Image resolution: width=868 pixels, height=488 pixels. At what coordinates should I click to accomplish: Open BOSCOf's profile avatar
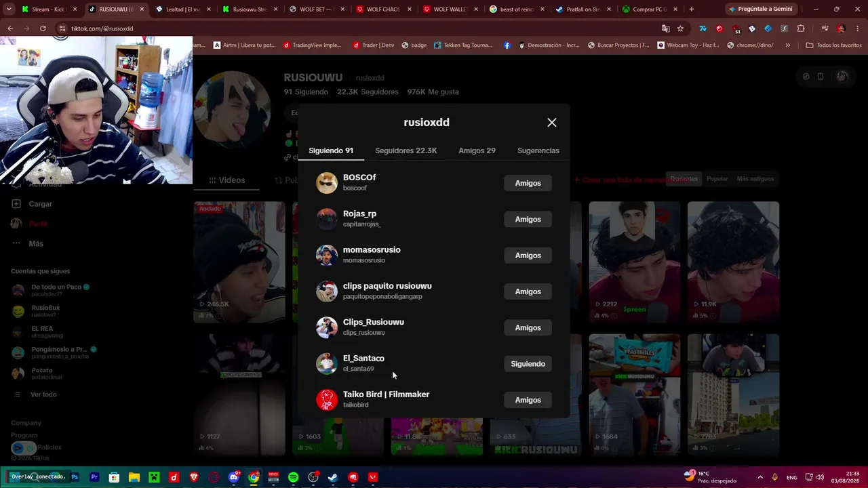pyautogui.click(x=327, y=183)
